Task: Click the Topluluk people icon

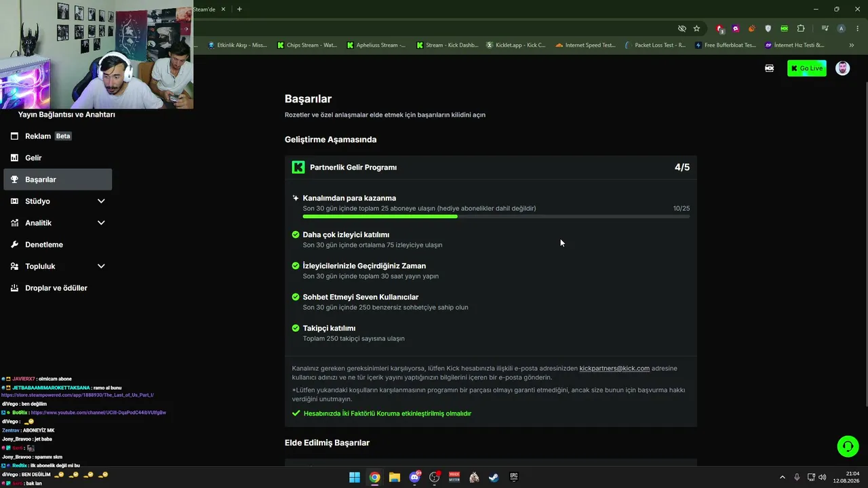Action: [14, 266]
